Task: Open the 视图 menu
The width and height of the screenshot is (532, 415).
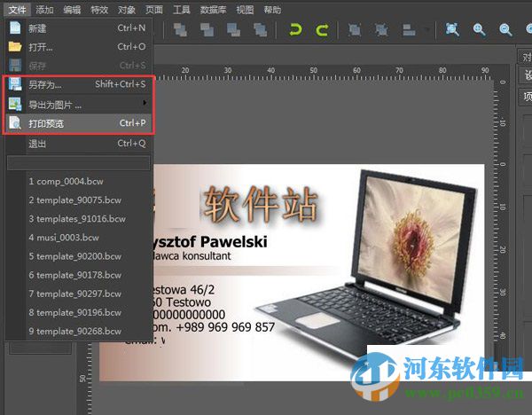Action: (x=245, y=10)
